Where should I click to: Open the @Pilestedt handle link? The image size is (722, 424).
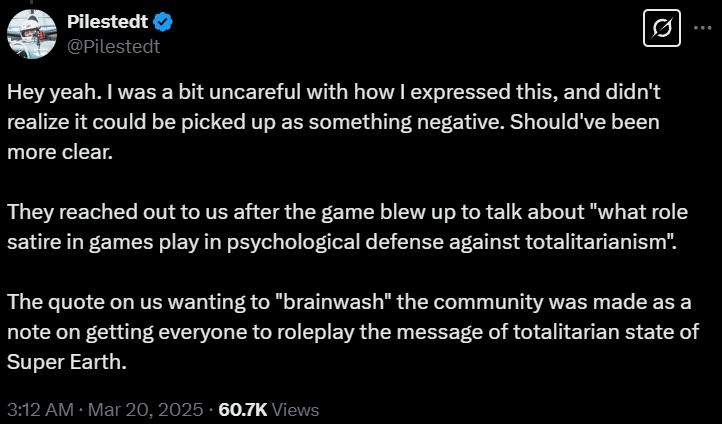tap(113, 45)
